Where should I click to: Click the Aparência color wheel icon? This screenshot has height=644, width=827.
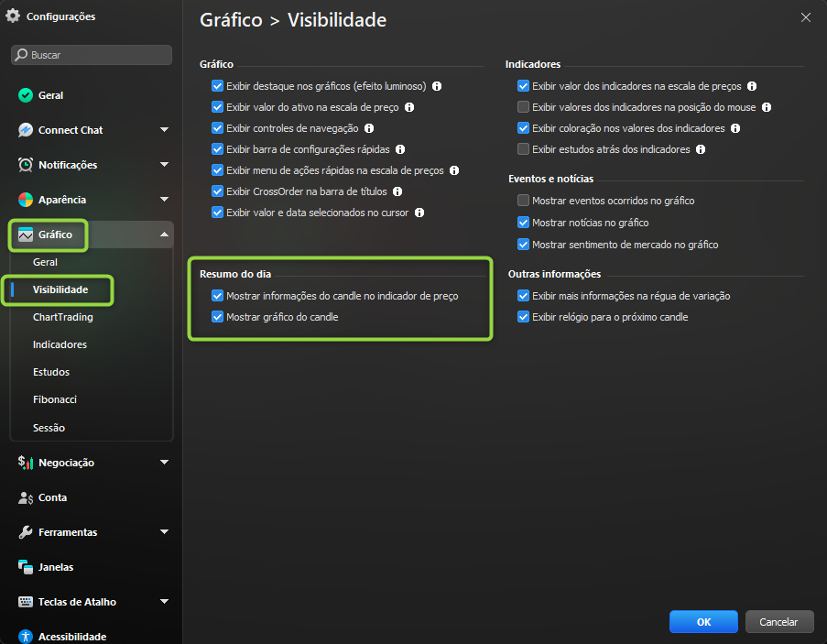26,200
